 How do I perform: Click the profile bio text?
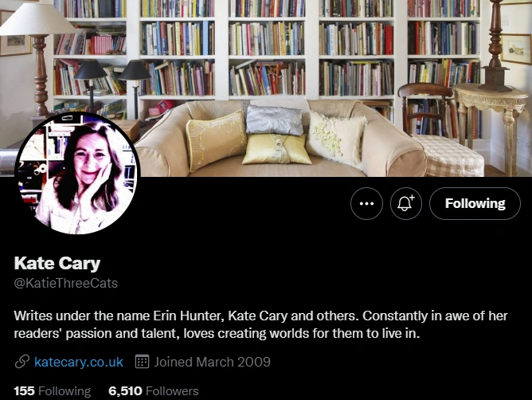(260, 324)
